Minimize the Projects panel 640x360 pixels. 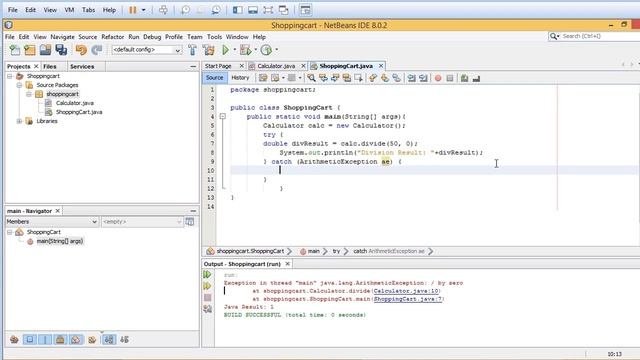(x=193, y=67)
